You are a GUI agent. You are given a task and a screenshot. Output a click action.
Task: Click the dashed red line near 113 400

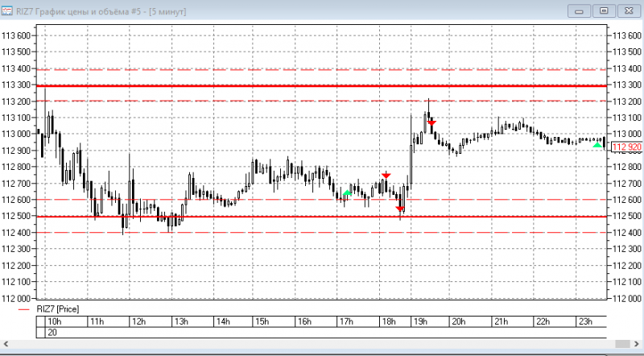pyautogui.click(x=321, y=70)
